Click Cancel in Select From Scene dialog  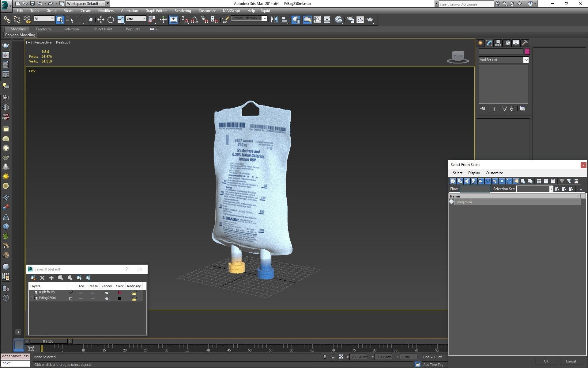click(571, 361)
